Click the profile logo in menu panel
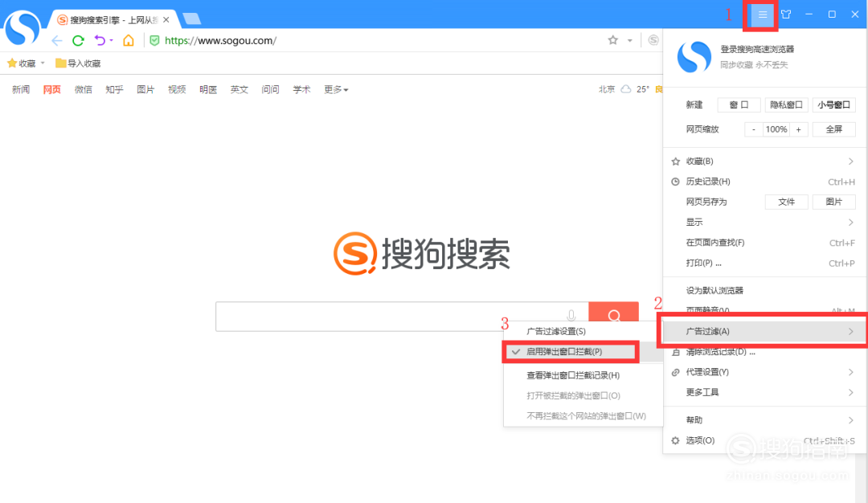 coord(694,56)
